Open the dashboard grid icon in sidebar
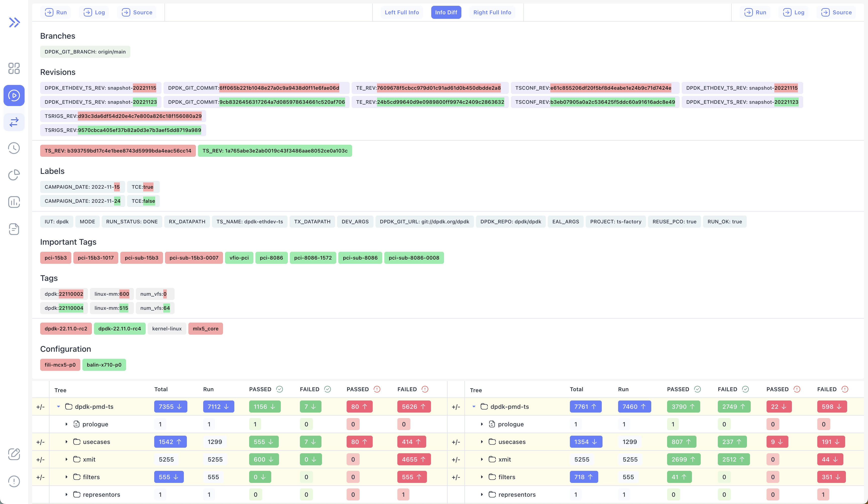The width and height of the screenshot is (868, 504). point(14,68)
